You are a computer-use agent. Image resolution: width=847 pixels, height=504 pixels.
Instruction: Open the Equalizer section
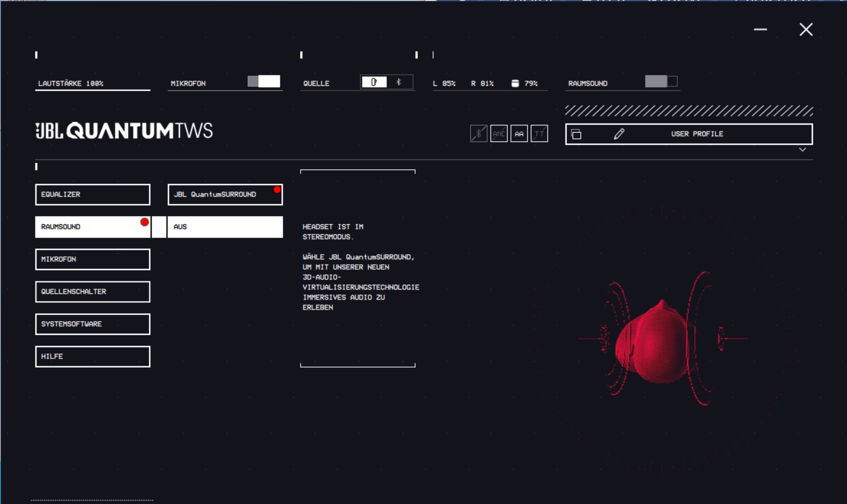pos(93,195)
